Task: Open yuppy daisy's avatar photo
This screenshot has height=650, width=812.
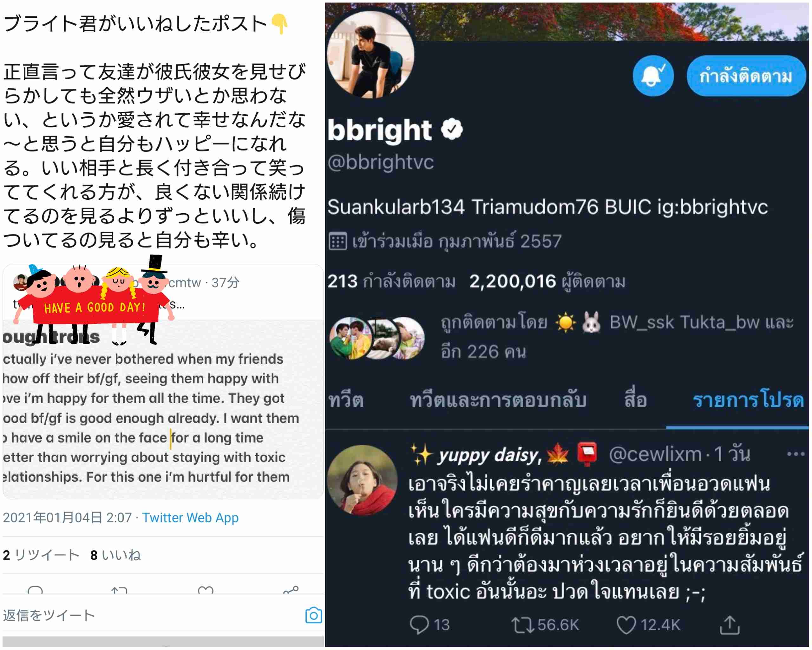Action: (362, 480)
